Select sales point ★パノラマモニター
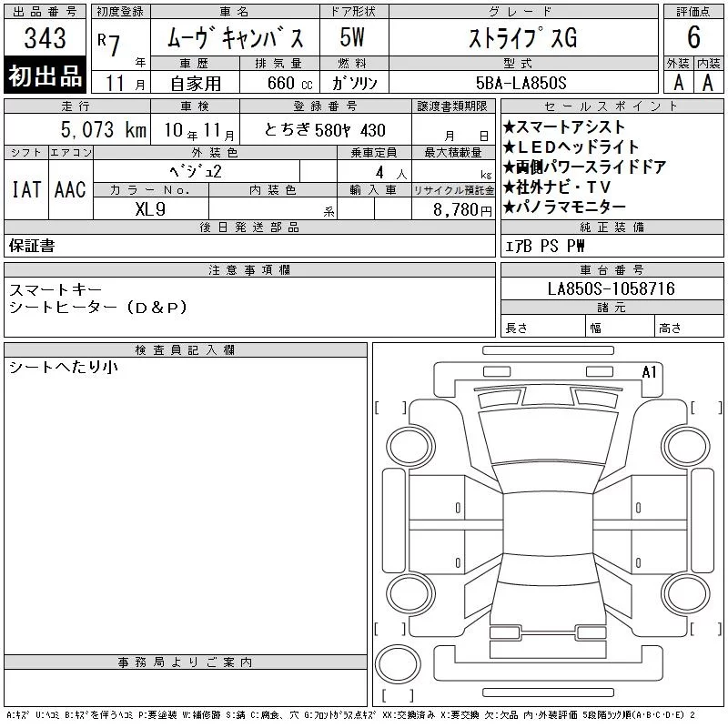Image resolution: width=728 pixels, height=728 pixels. 564,207
